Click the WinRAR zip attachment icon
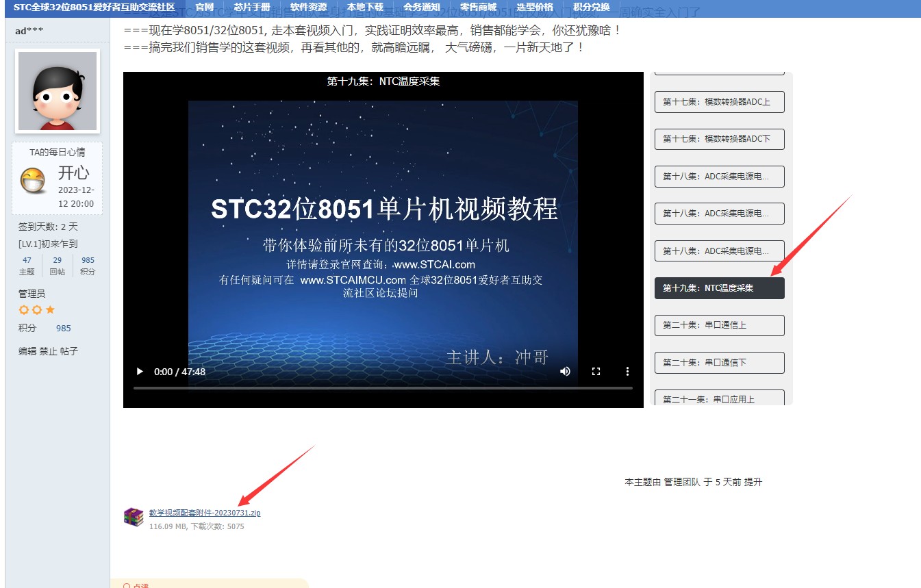The height and width of the screenshot is (588, 921). [134, 517]
